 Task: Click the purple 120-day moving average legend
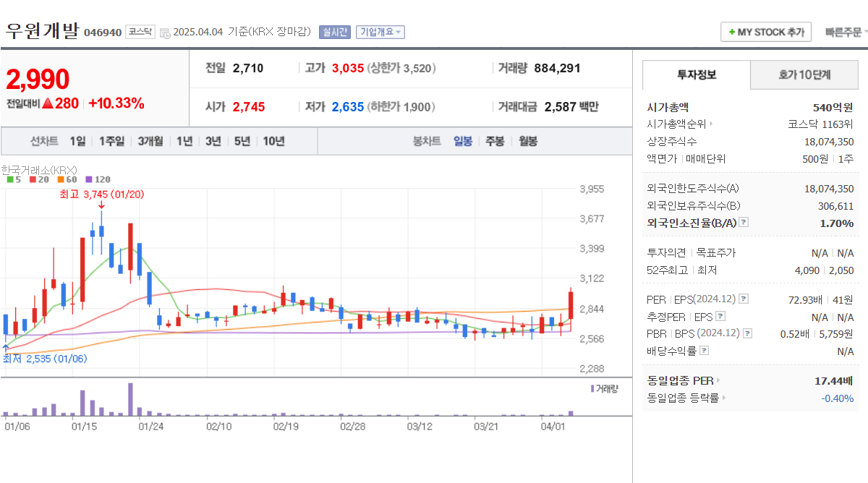tap(98, 179)
